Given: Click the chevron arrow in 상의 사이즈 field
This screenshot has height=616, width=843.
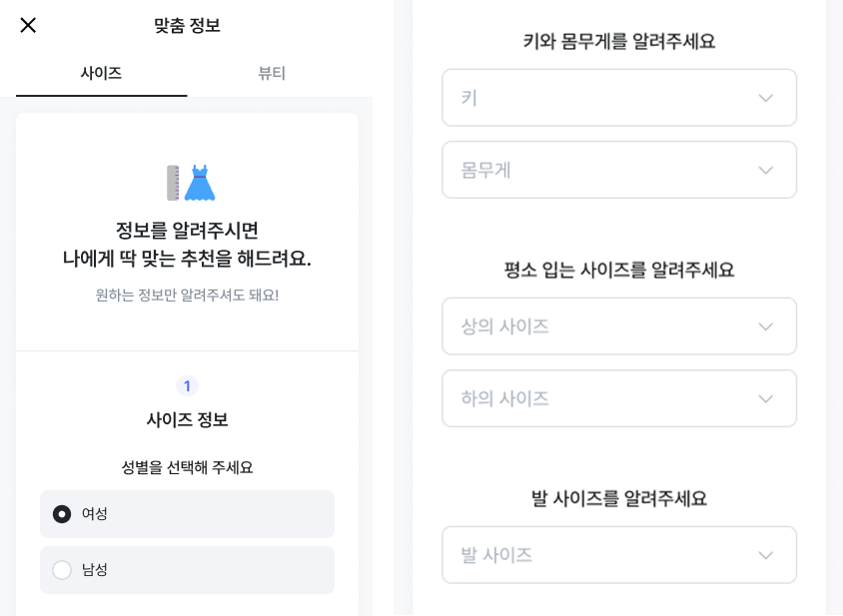Looking at the screenshot, I should [x=765, y=326].
